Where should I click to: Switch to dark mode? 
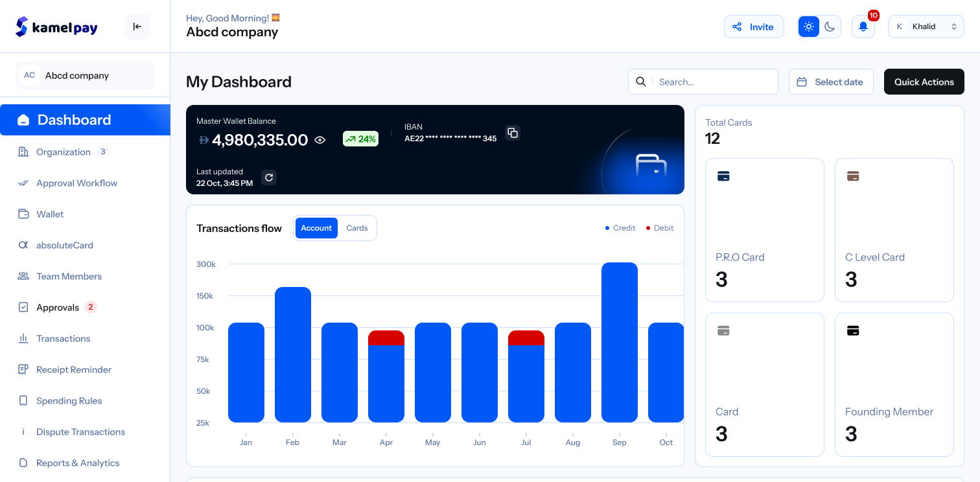(x=830, y=27)
